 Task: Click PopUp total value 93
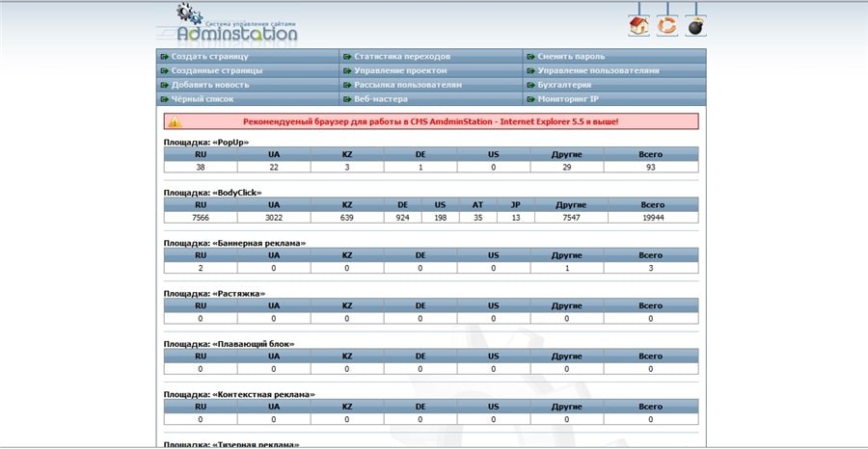coord(651,167)
